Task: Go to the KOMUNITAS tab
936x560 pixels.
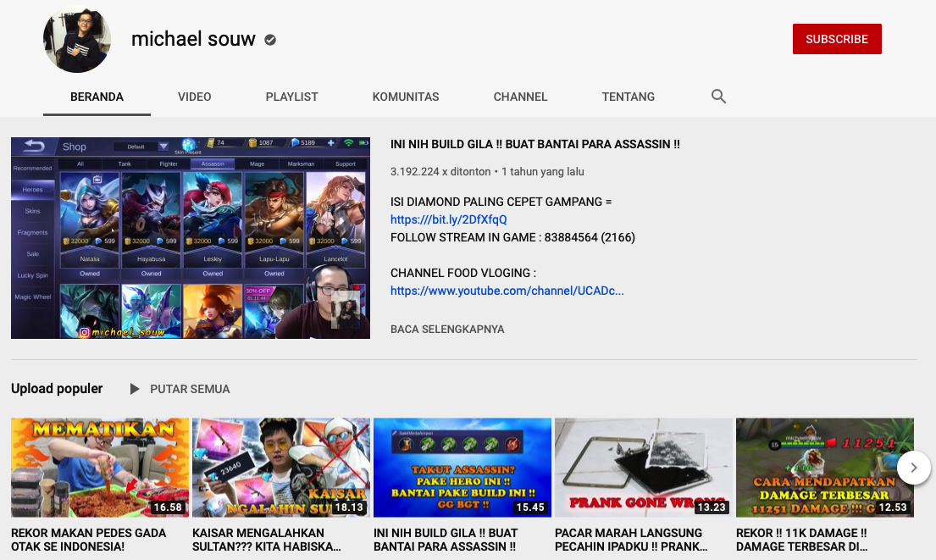Action: click(406, 97)
